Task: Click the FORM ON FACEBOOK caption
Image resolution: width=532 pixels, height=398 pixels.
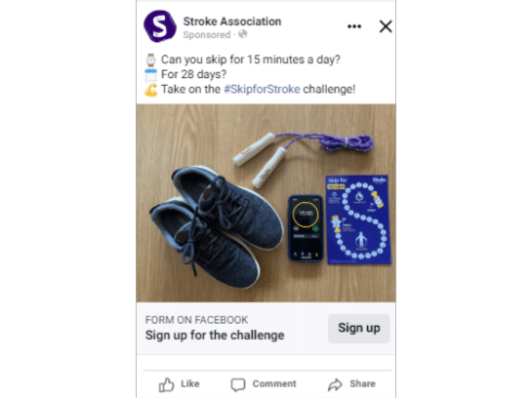Action: point(196,320)
